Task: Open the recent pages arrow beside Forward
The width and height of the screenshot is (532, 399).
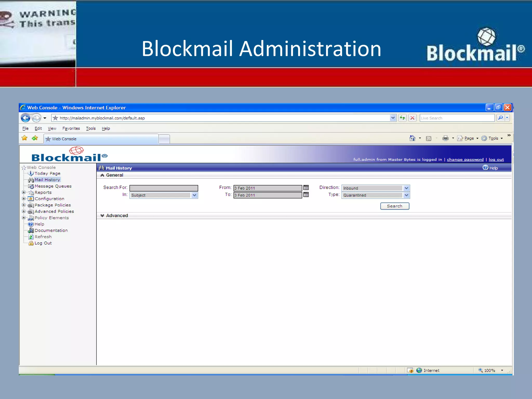Action: pyautogui.click(x=45, y=118)
